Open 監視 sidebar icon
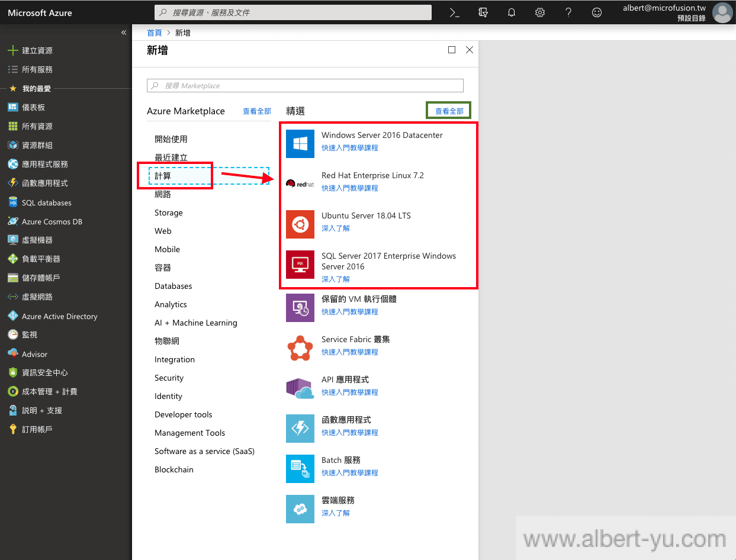This screenshot has height=560, width=736. 12,334
